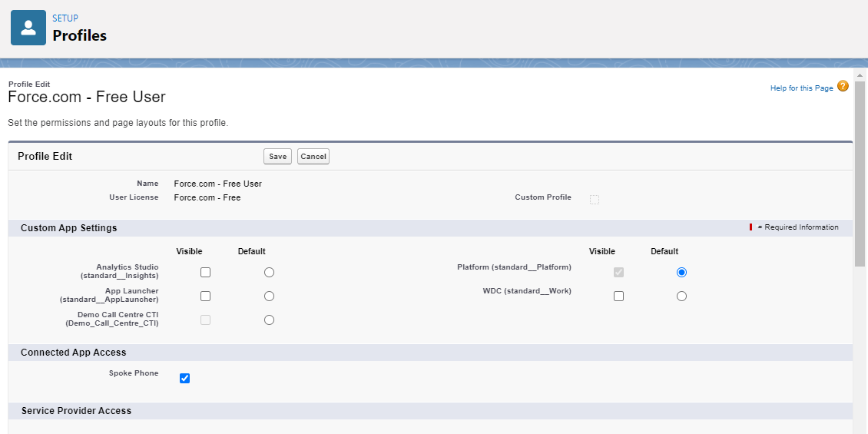Click the 'Profile Edit' panel title

(45, 157)
